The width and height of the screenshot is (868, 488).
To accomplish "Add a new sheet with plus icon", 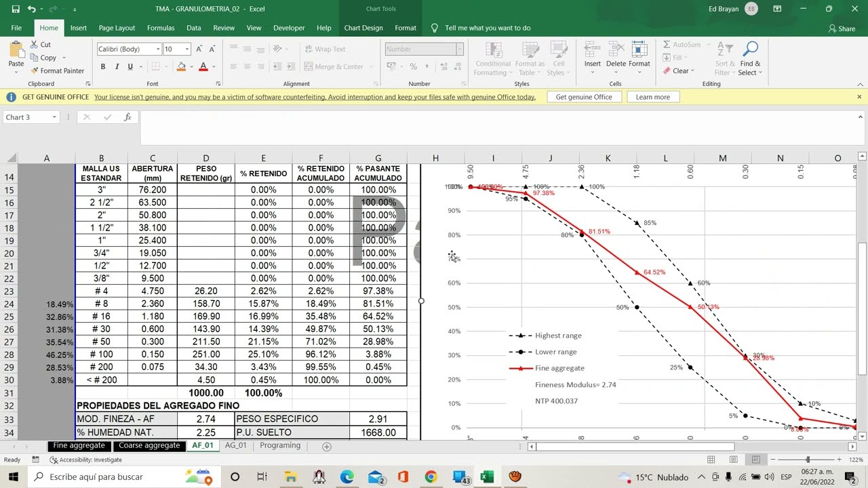I will (327, 447).
